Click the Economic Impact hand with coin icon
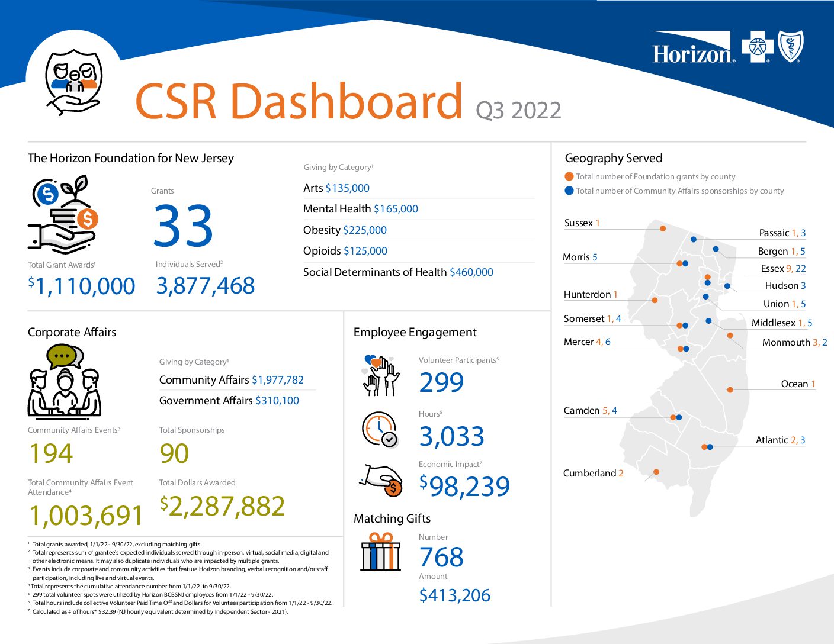The height and width of the screenshot is (644, 834). pos(382,480)
